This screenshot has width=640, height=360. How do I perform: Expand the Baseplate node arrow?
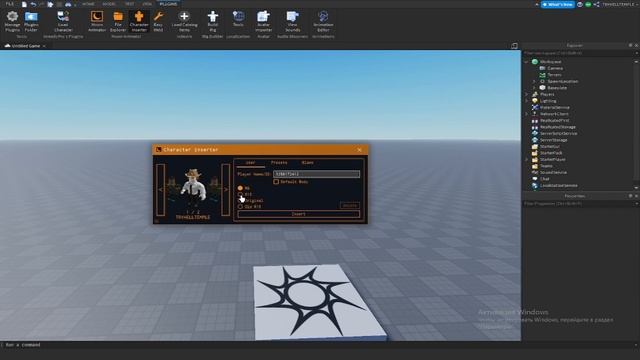(x=534, y=88)
